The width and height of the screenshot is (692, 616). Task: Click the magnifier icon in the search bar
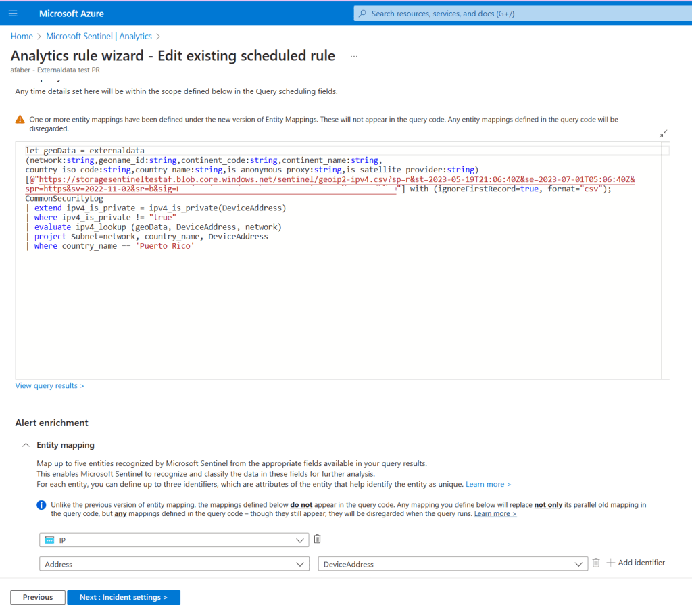point(363,14)
